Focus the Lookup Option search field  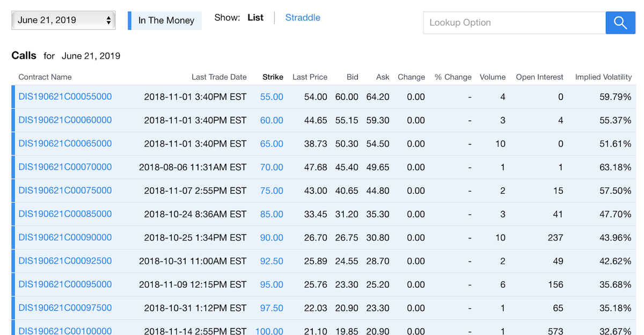pos(514,23)
